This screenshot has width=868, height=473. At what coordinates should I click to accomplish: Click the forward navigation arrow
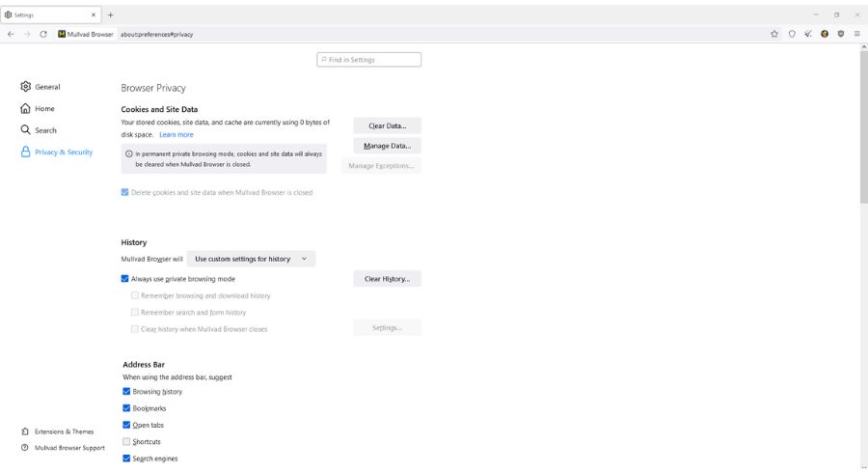(x=27, y=34)
